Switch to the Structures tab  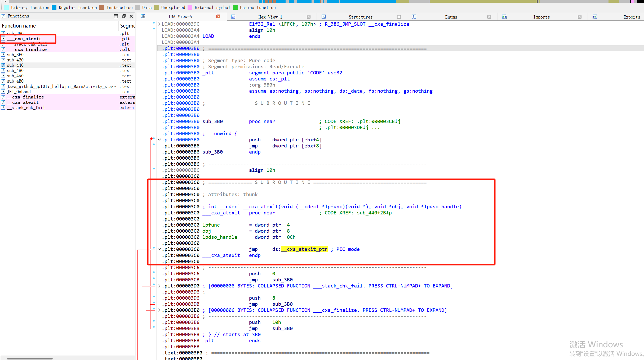[x=360, y=17]
